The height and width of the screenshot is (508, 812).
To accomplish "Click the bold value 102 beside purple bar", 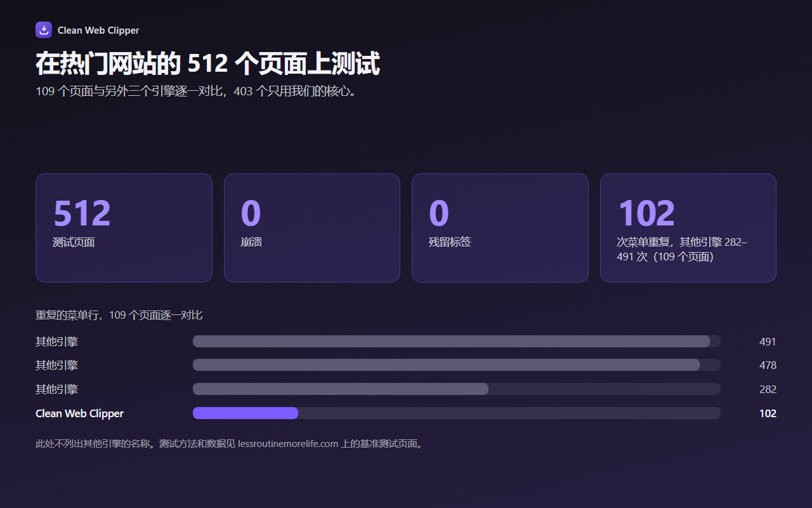I will coord(768,413).
